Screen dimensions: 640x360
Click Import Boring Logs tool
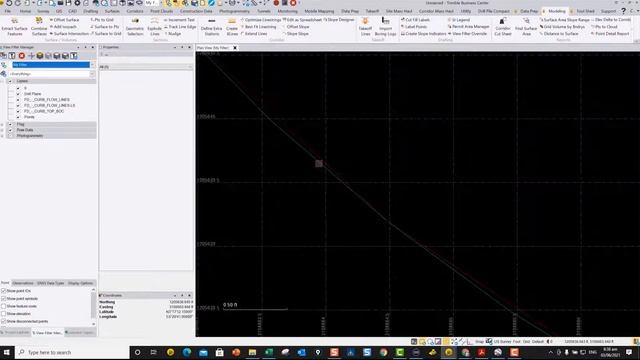(x=385, y=27)
